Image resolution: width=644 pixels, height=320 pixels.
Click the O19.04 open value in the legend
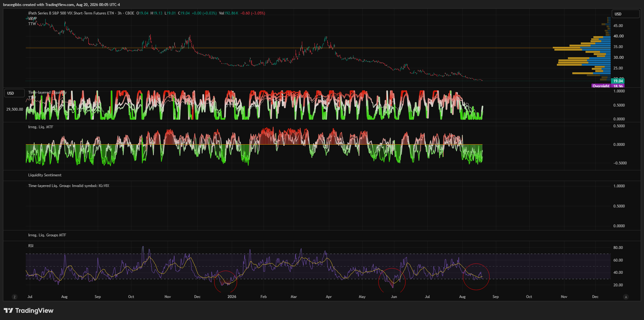tap(142, 13)
